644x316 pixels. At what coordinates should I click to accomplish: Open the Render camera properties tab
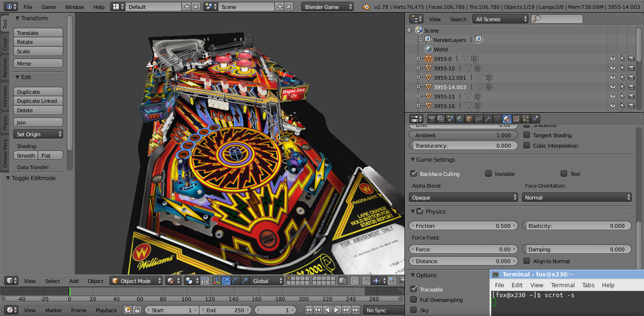click(x=431, y=119)
